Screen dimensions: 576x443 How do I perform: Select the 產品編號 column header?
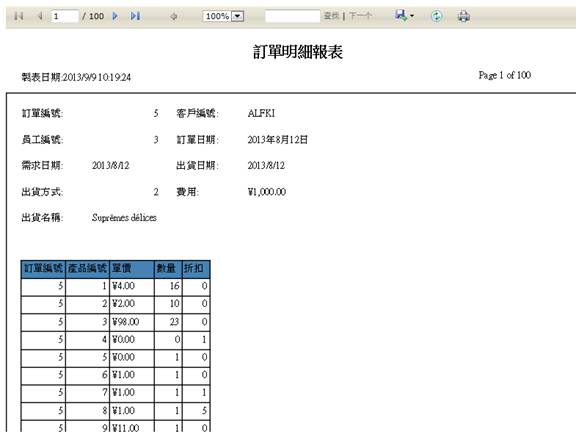point(87,269)
